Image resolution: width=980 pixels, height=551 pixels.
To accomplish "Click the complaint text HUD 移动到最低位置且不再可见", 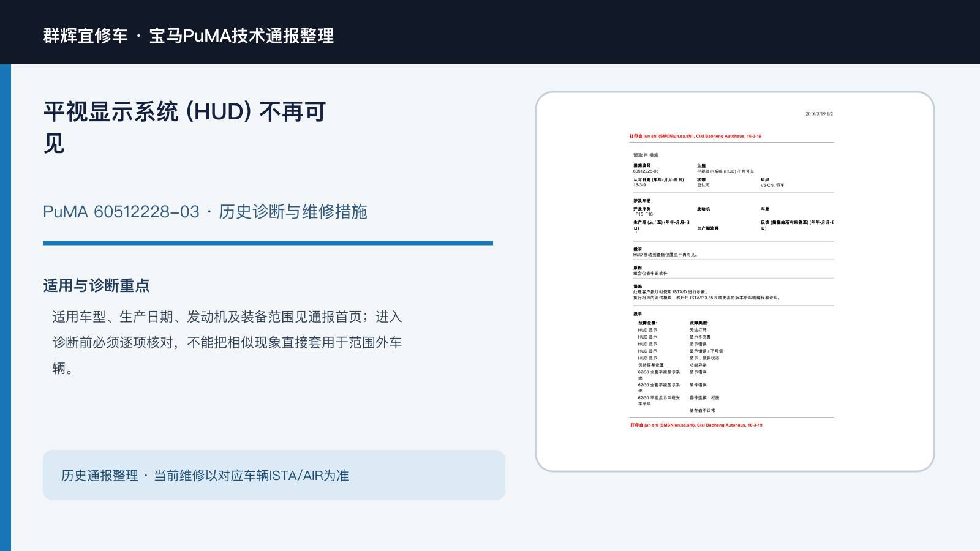I will click(666, 255).
